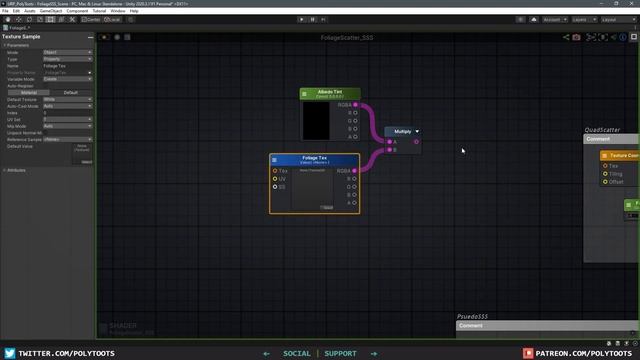
Task: Open the Layers dropdown
Action: (584, 20)
